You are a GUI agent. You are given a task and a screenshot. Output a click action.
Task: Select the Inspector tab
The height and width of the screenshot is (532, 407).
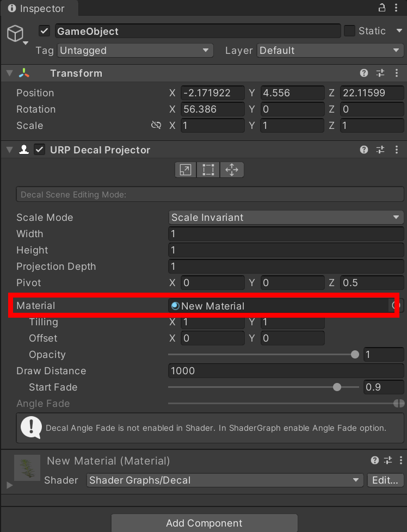point(39,9)
